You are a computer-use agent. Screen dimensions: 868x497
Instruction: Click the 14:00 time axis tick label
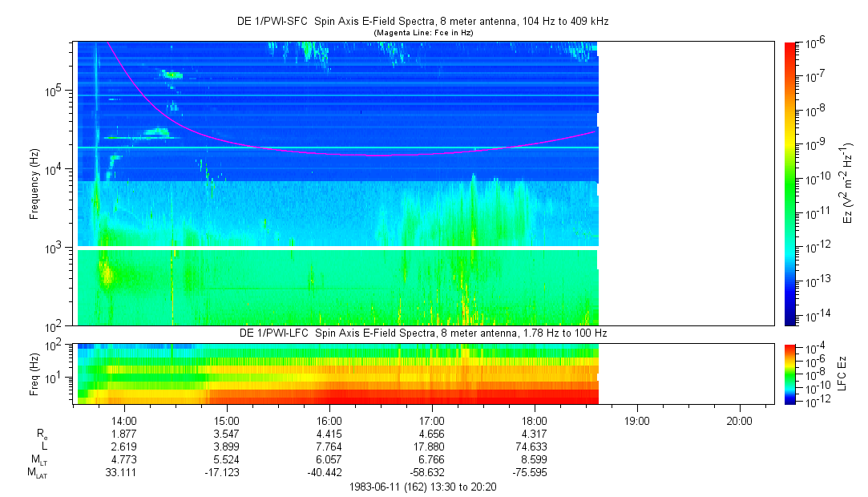click(123, 420)
